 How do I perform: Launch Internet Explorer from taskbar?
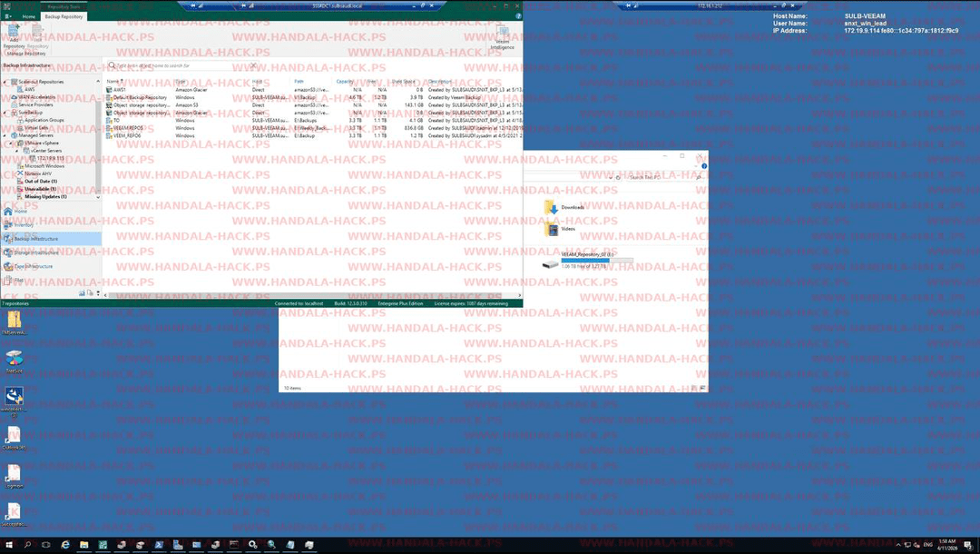[x=65, y=545]
